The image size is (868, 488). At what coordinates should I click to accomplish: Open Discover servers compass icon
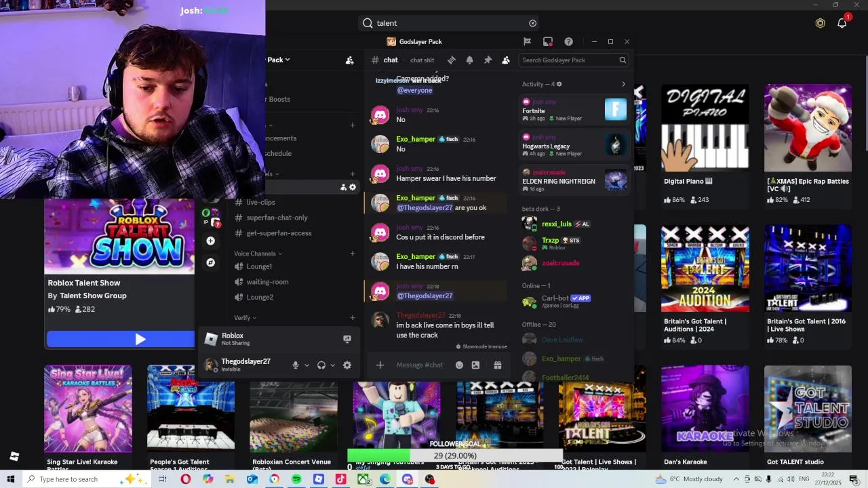click(210, 262)
